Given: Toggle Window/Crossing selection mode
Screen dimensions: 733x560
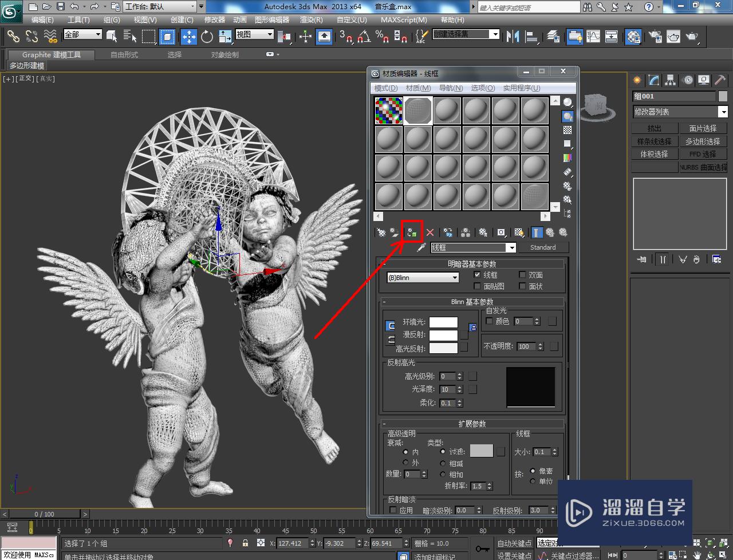Looking at the screenshot, I should (167, 37).
